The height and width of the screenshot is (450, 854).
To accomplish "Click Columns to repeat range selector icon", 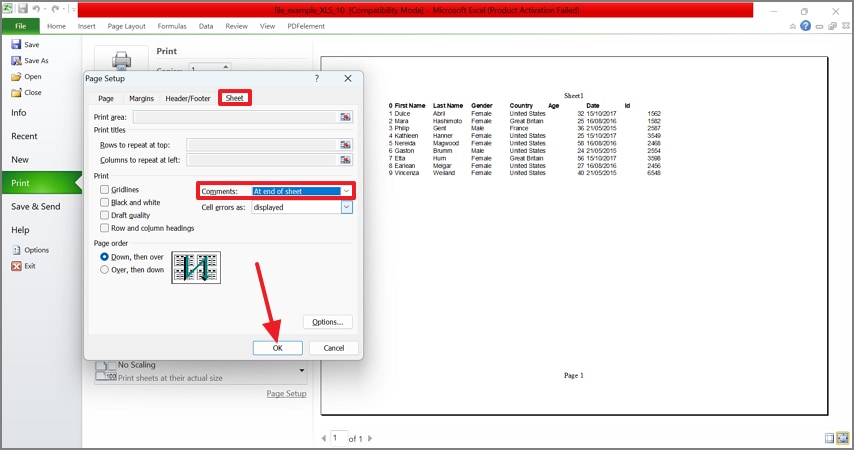I will coord(345,160).
